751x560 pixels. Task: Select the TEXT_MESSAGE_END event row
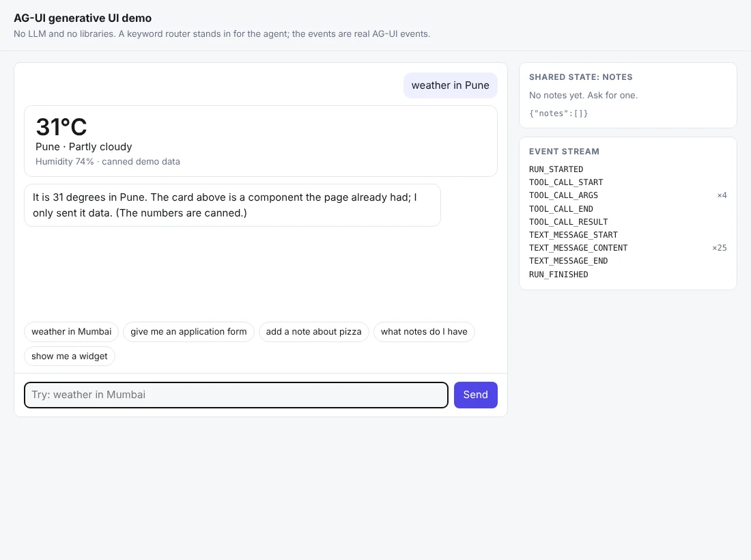(628, 261)
